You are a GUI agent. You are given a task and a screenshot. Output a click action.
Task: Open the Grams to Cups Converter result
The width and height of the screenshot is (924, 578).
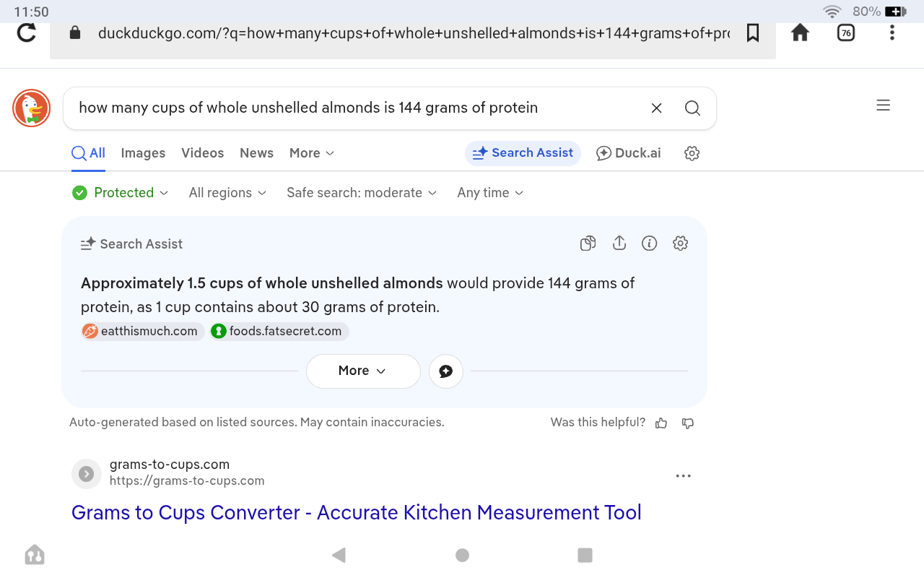pyautogui.click(x=356, y=512)
